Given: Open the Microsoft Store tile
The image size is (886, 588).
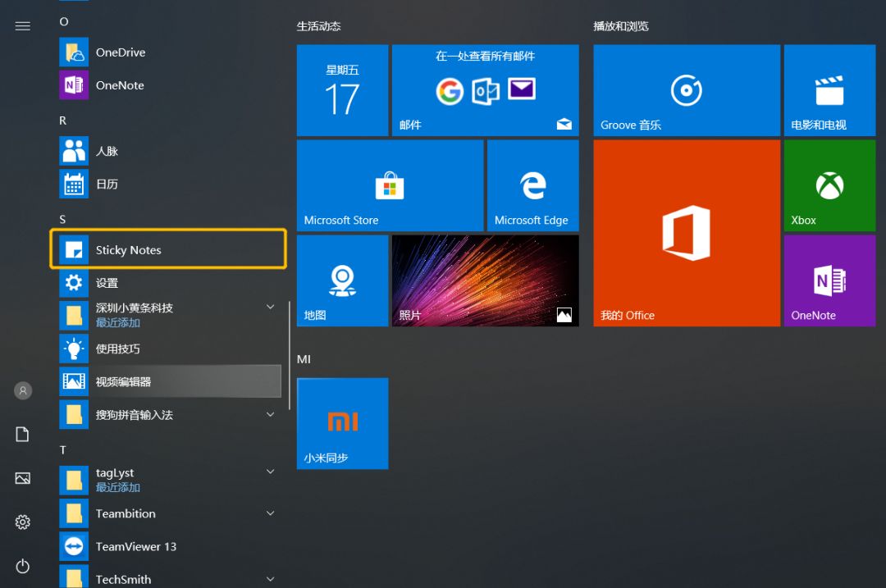Looking at the screenshot, I should coord(390,185).
